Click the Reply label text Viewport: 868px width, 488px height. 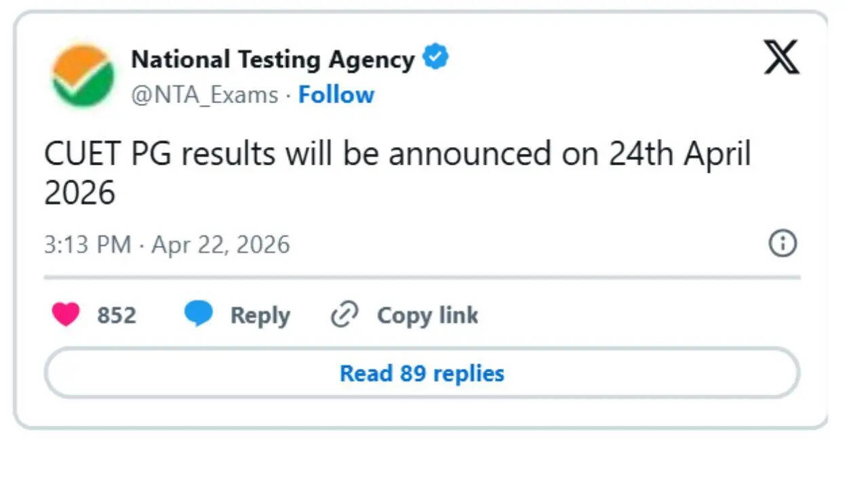(x=260, y=314)
